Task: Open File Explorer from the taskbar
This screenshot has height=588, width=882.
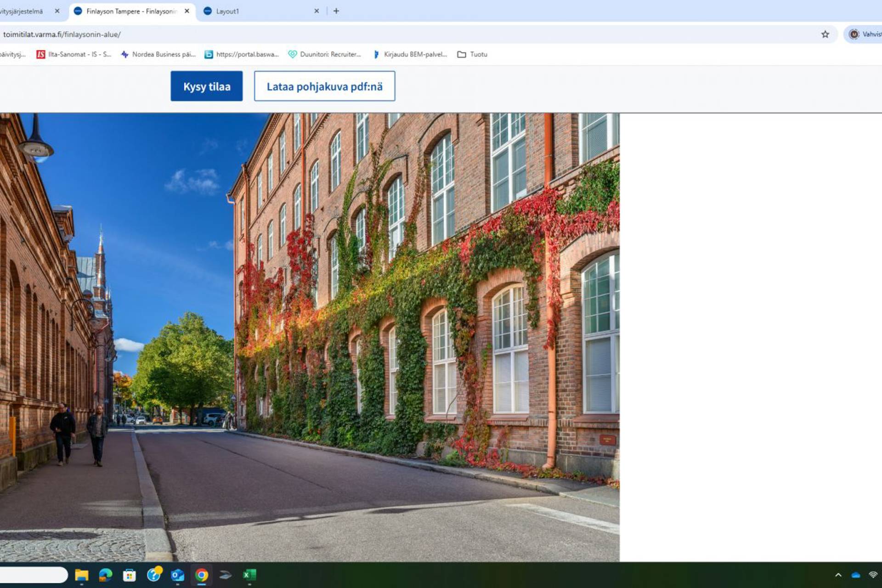Action: tap(82, 575)
